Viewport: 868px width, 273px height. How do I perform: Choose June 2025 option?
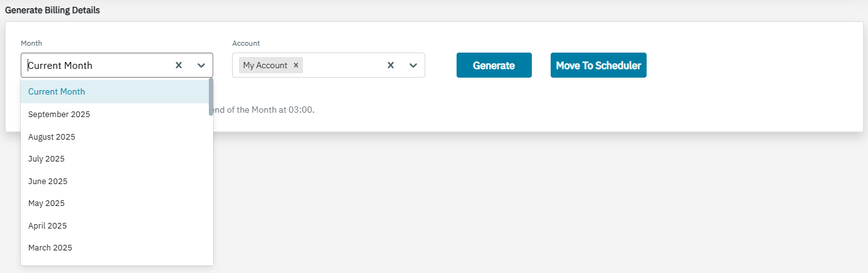click(48, 182)
